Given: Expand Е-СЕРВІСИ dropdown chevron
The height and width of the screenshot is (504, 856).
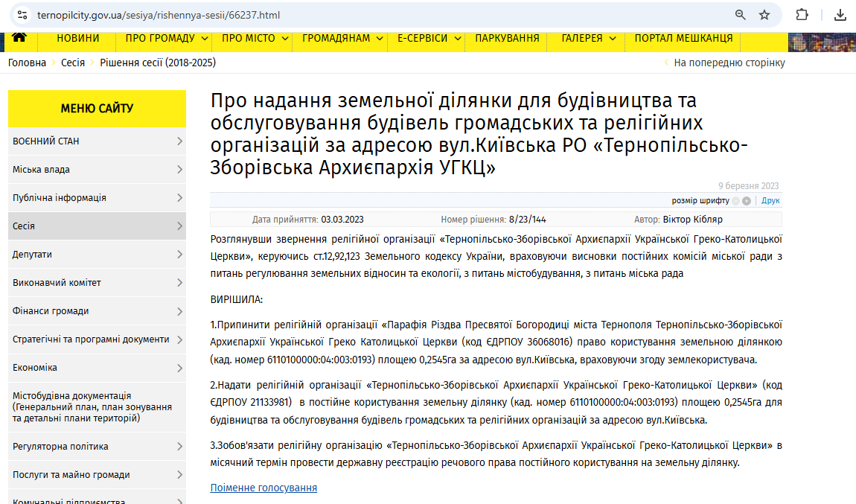Looking at the screenshot, I should click(x=458, y=38).
